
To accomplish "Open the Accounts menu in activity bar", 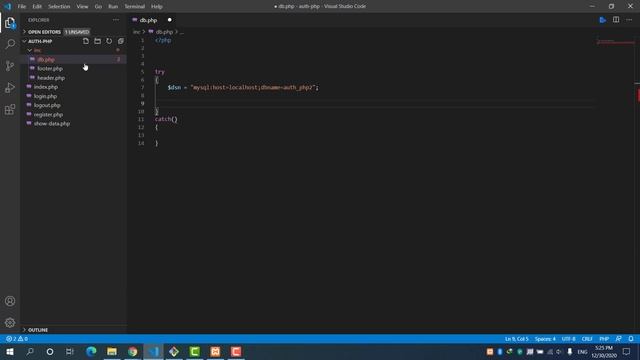I will (10, 301).
